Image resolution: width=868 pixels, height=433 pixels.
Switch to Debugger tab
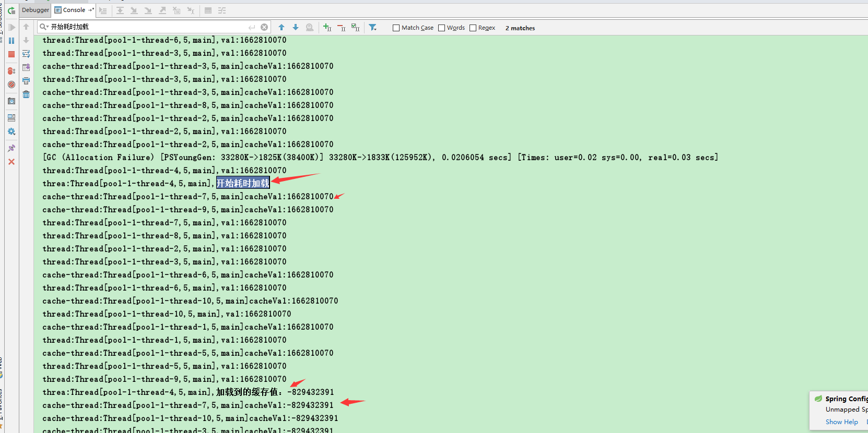[x=36, y=10]
